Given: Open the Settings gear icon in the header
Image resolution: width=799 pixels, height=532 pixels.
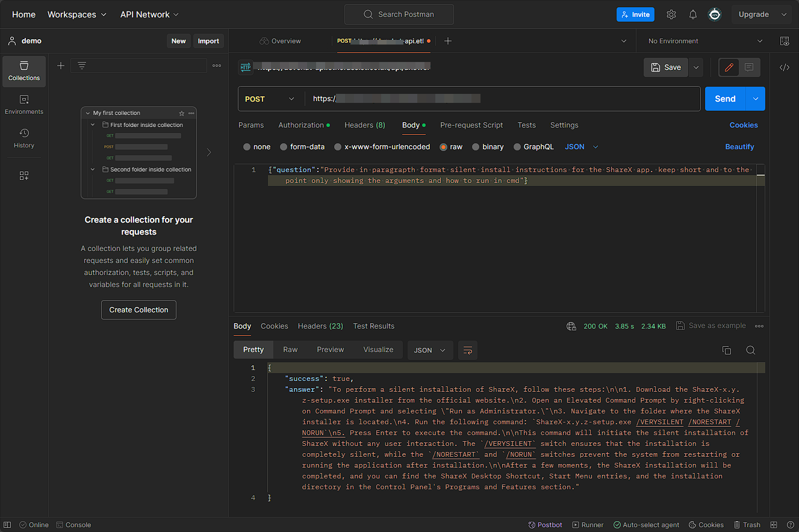Looking at the screenshot, I should point(671,14).
